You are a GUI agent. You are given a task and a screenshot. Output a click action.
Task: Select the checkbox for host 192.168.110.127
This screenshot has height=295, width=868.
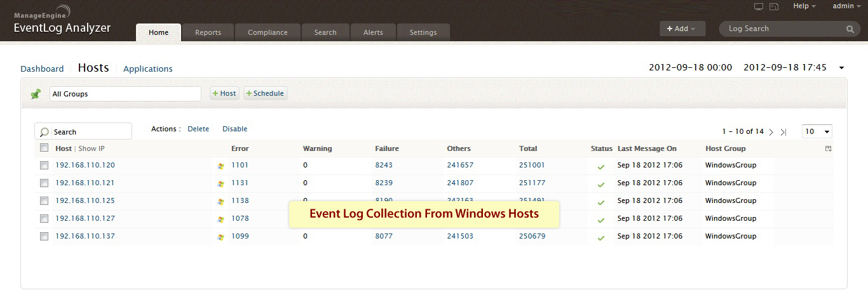(x=44, y=218)
